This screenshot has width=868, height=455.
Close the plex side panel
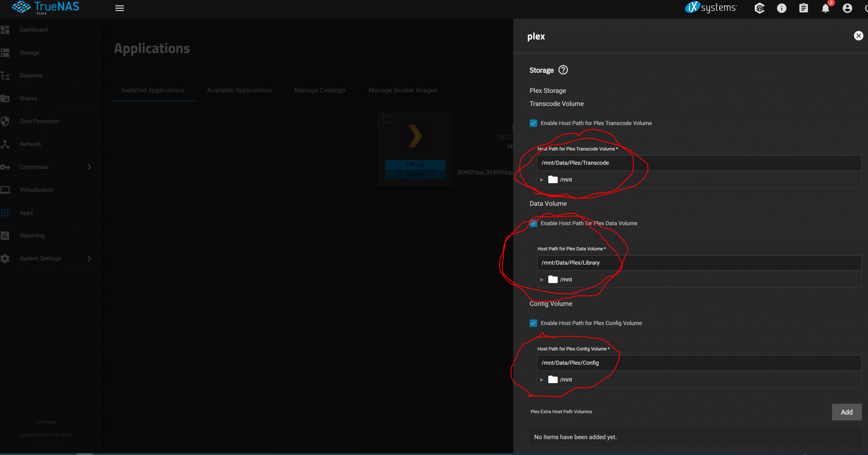pyautogui.click(x=859, y=36)
